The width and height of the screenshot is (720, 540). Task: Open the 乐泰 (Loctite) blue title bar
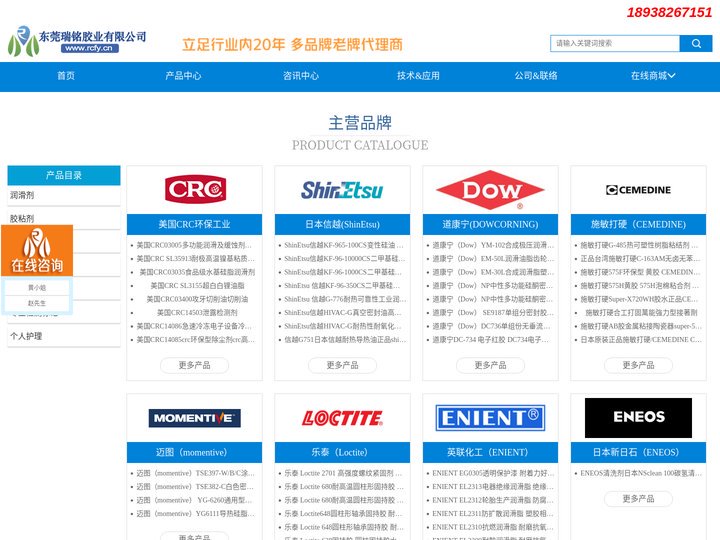[343, 452]
